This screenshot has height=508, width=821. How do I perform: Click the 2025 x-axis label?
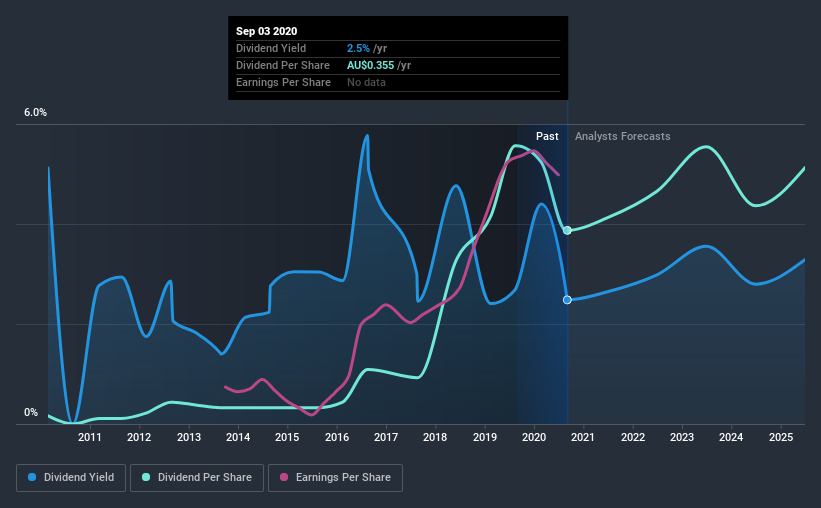781,437
